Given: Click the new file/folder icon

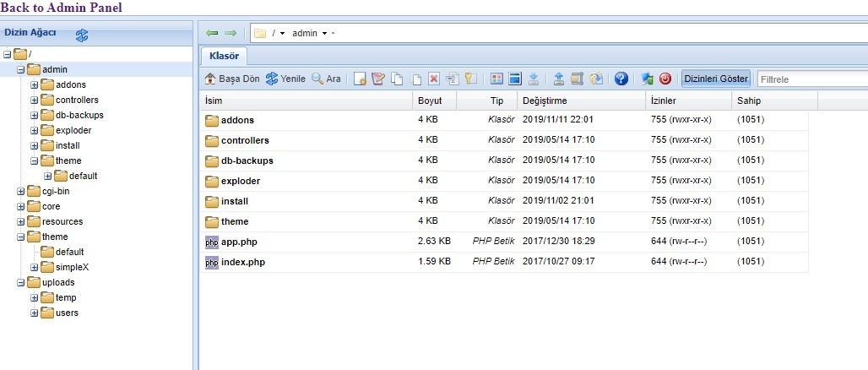Looking at the screenshot, I should pyautogui.click(x=360, y=79).
